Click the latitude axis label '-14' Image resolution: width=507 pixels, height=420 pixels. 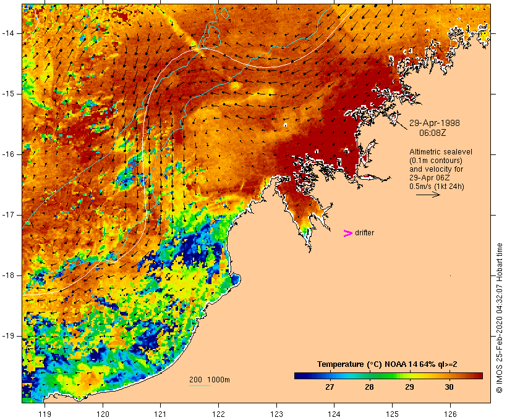[8, 33]
